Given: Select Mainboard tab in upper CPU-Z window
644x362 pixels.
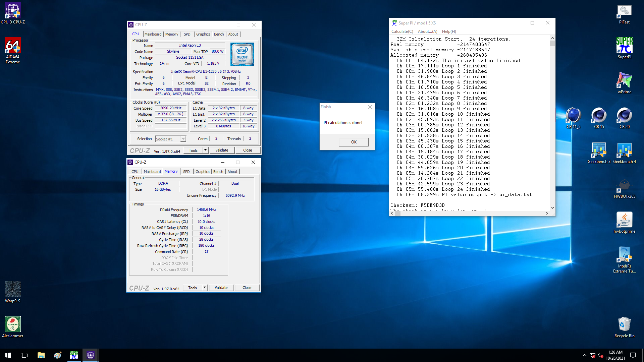Looking at the screenshot, I should point(153,34).
